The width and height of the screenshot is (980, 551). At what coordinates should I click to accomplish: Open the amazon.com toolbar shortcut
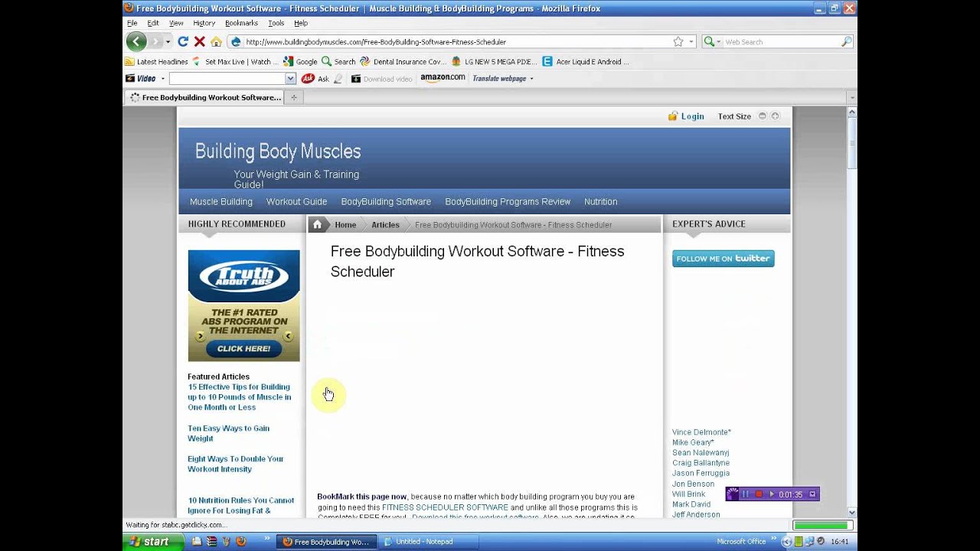point(443,77)
